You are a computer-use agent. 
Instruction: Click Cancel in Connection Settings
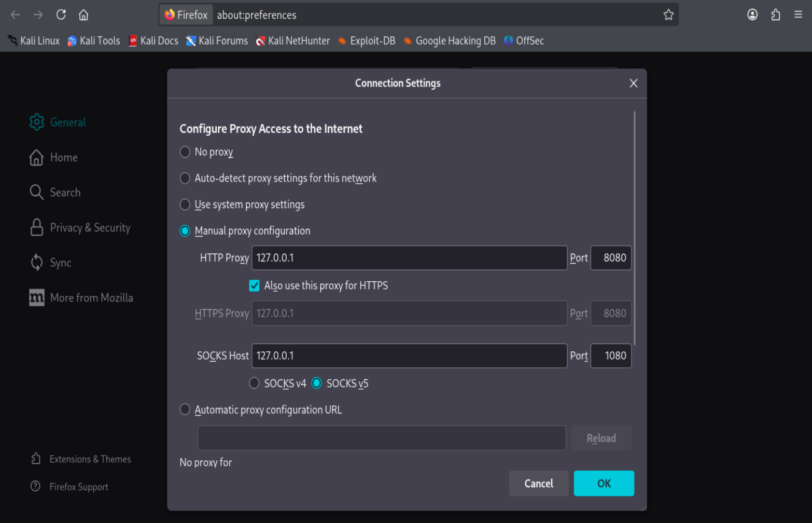(538, 484)
